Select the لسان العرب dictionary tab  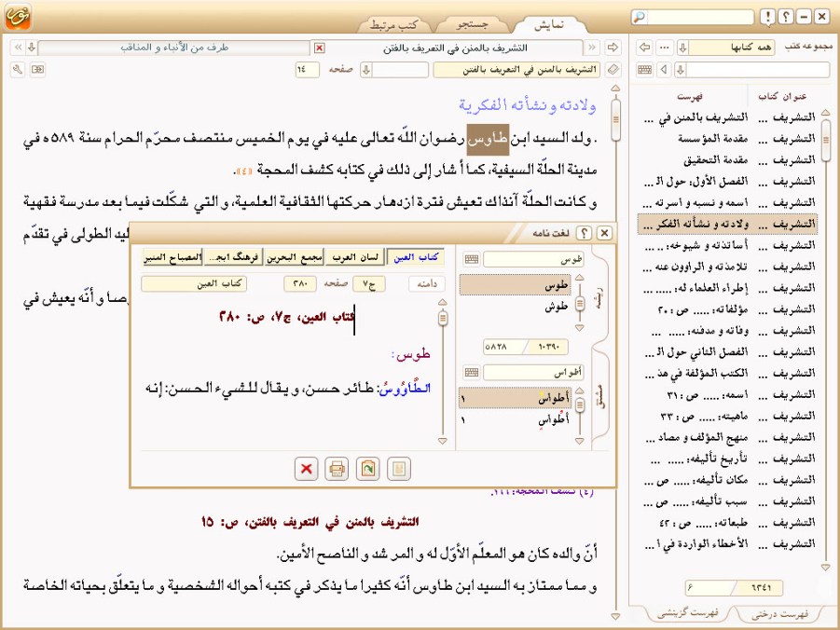pos(354,257)
